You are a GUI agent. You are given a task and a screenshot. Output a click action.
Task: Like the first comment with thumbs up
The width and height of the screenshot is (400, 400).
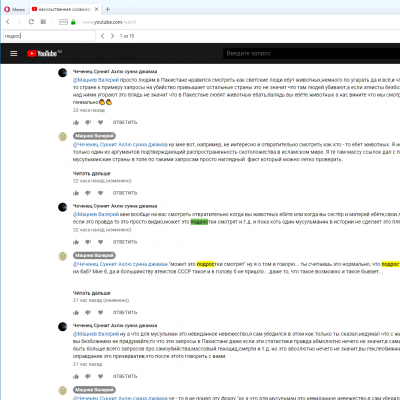point(76,122)
